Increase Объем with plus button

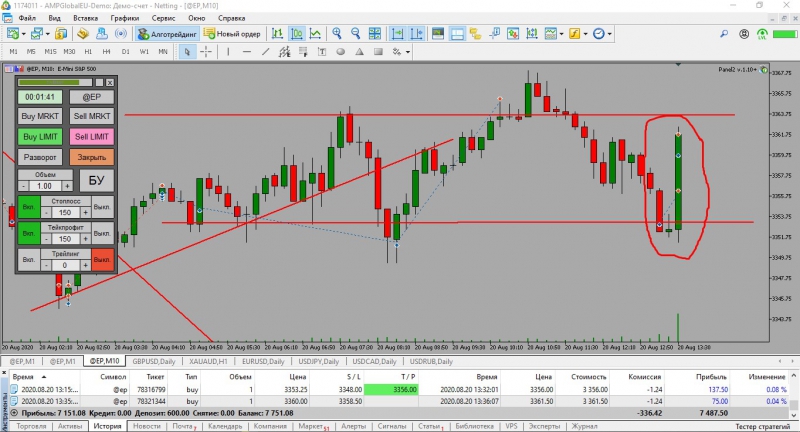[67, 186]
